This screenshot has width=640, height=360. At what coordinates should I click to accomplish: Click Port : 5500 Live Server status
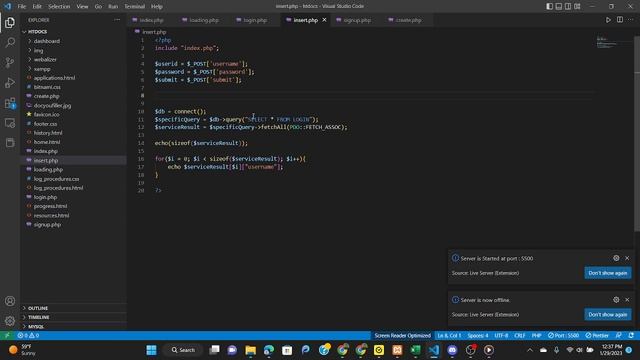point(563,336)
